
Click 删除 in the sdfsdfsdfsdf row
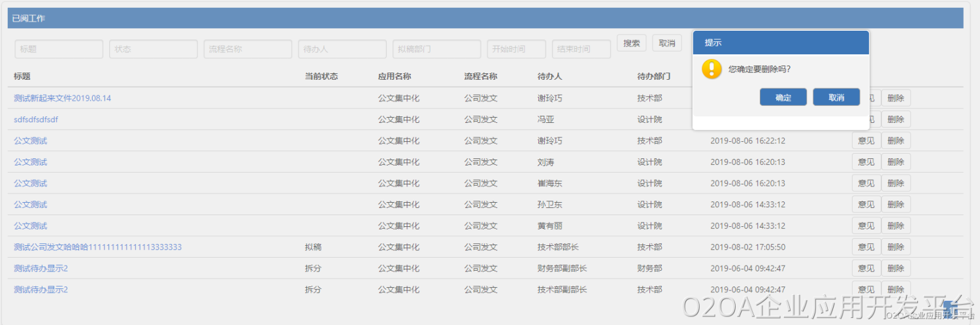pyautogui.click(x=896, y=120)
